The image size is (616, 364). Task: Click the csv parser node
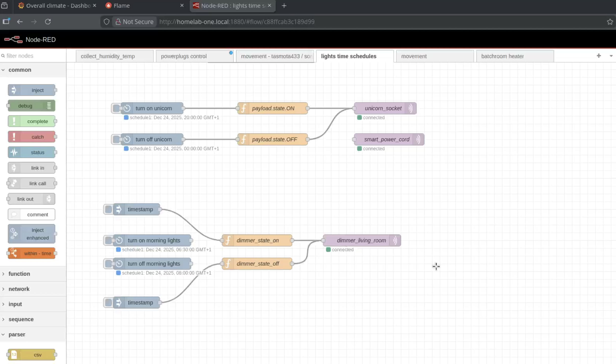[32, 355]
